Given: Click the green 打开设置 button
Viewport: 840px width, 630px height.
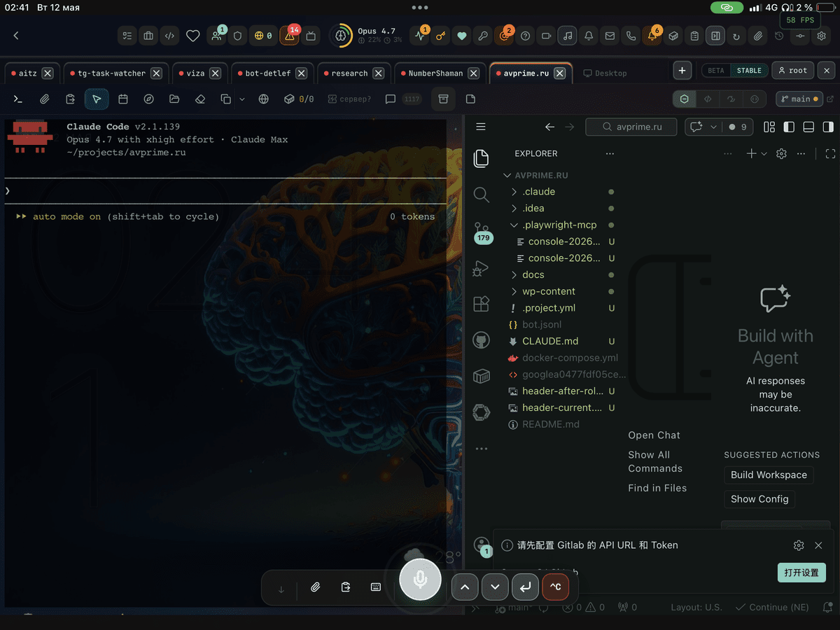Looking at the screenshot, I should [801, 572].
